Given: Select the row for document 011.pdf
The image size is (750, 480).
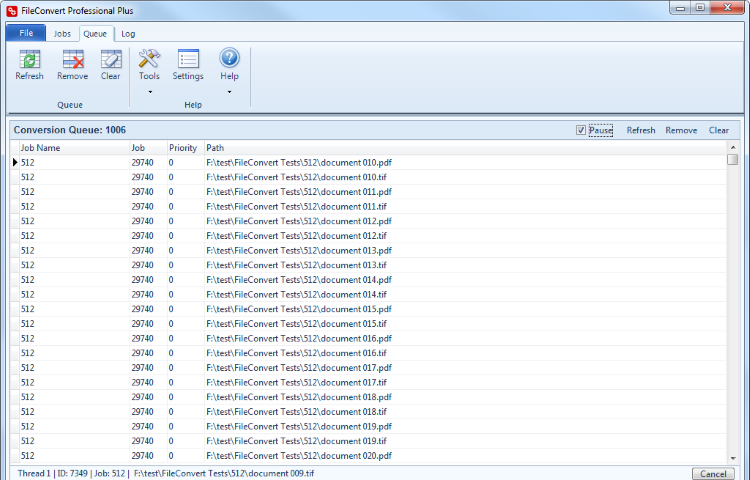Looking at the screenshot, I should click(368, 192).
